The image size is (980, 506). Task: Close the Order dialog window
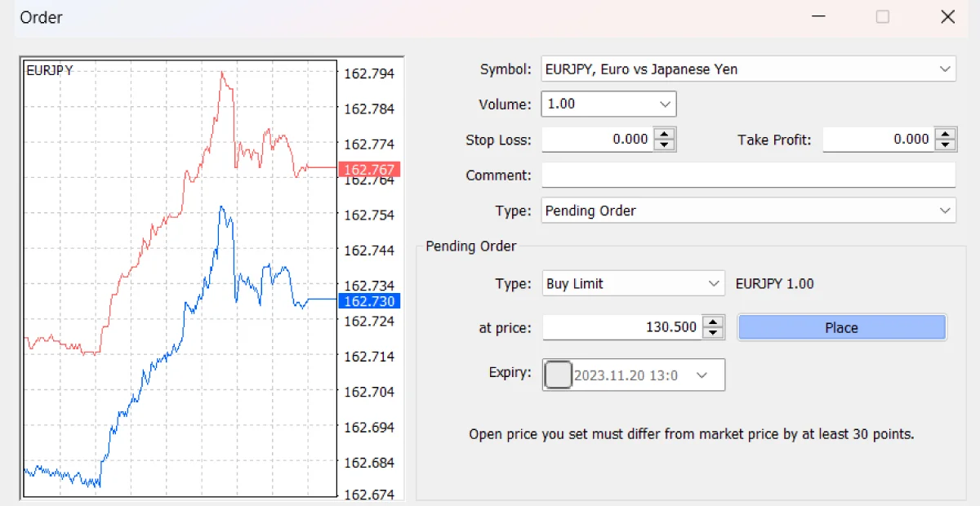coord(947,17)
